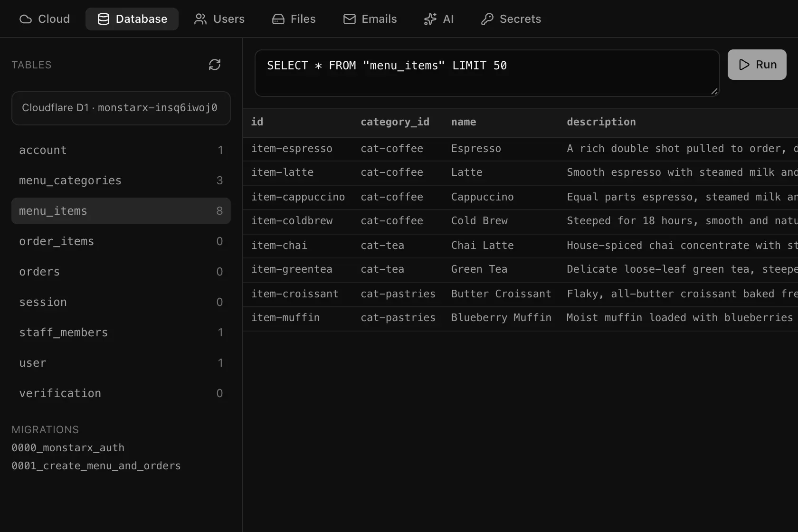
Task: Click the Butter Croissant name cell
Action: 501,294
